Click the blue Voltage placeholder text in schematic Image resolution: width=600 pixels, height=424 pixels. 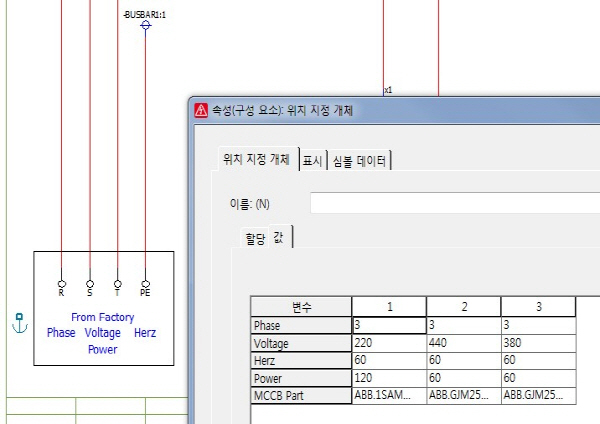coord(103,333)
